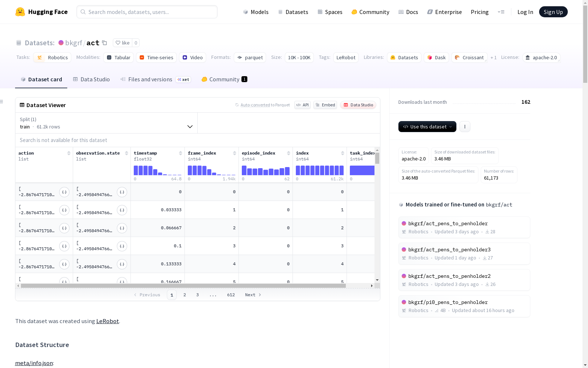This screenshot has height=368, width=588.
Task: Jump to page 612 of the table
Action: click(231, 295)
